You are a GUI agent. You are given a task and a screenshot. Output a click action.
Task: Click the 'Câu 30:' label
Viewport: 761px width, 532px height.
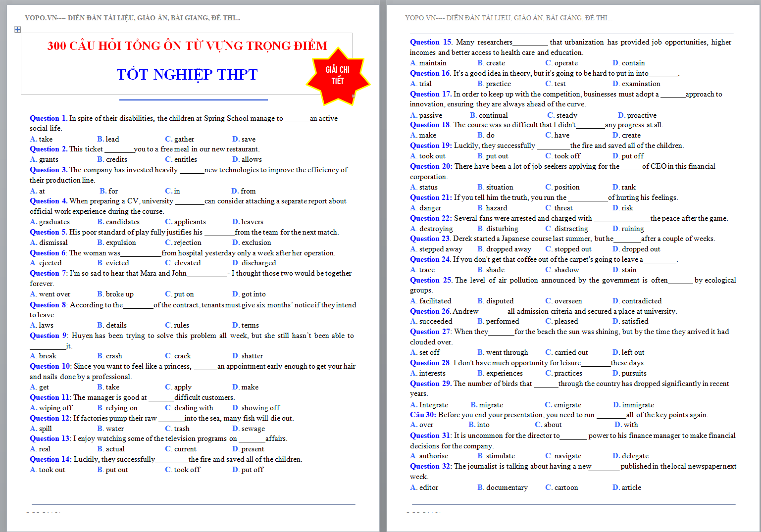pos(422,415)
